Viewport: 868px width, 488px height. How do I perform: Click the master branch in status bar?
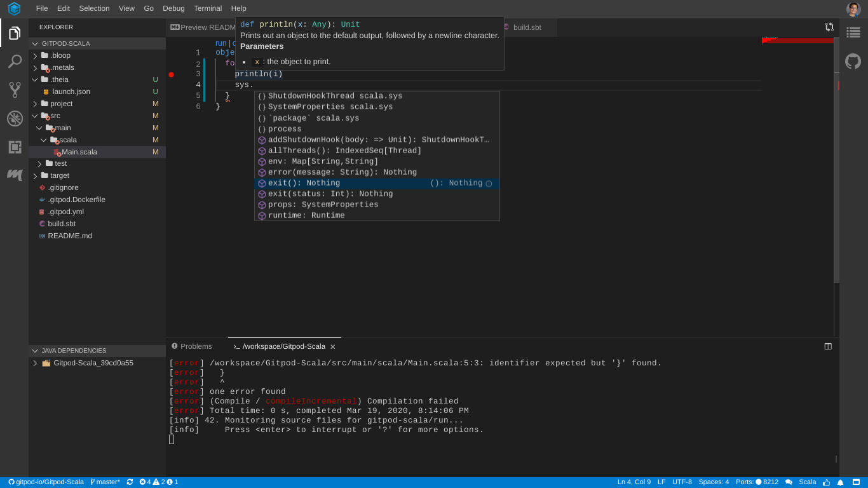[x=105, y=482]
